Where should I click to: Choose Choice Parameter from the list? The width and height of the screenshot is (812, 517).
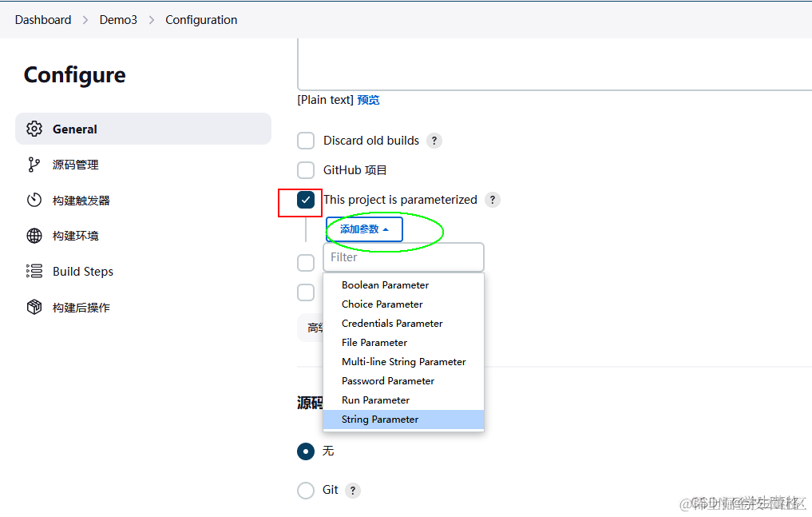[403, 304]
